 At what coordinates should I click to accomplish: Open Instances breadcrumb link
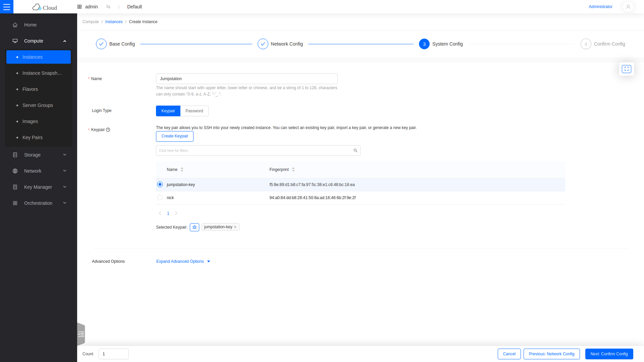click(x=114, y=22)
